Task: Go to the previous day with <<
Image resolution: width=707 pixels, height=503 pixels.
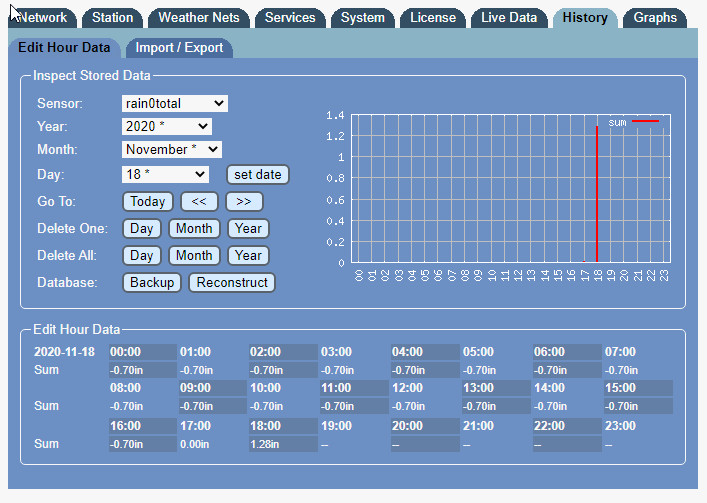Action: click(199, 201)
